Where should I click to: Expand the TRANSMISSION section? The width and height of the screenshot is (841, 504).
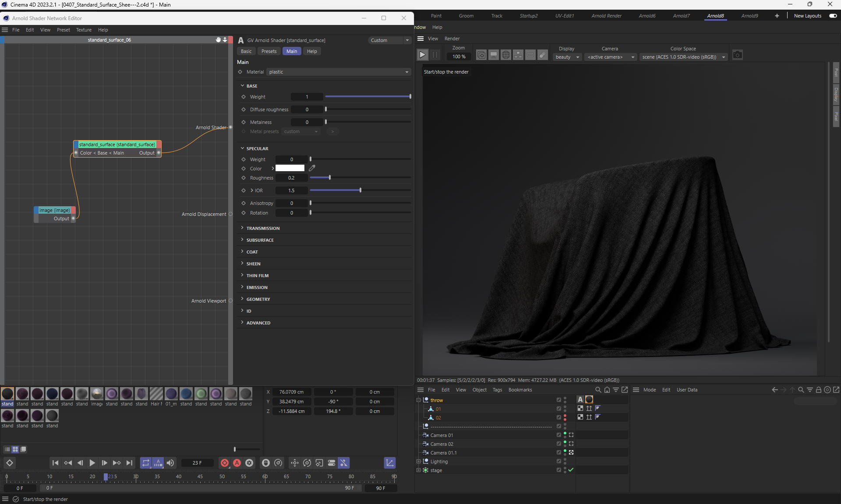[x=263, y=228]
